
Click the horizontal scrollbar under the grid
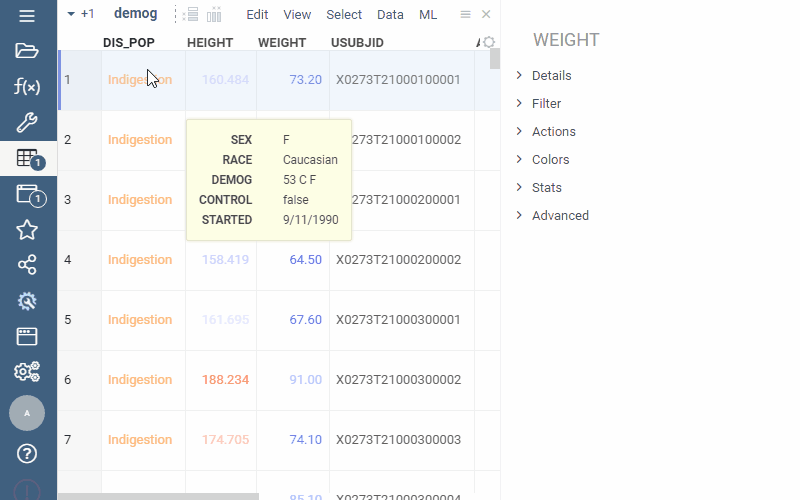pyautogui.click(x=158, y=496)
